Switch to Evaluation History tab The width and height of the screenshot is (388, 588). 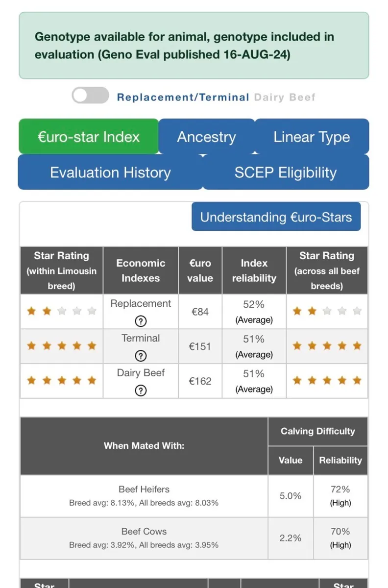[110, 172]
